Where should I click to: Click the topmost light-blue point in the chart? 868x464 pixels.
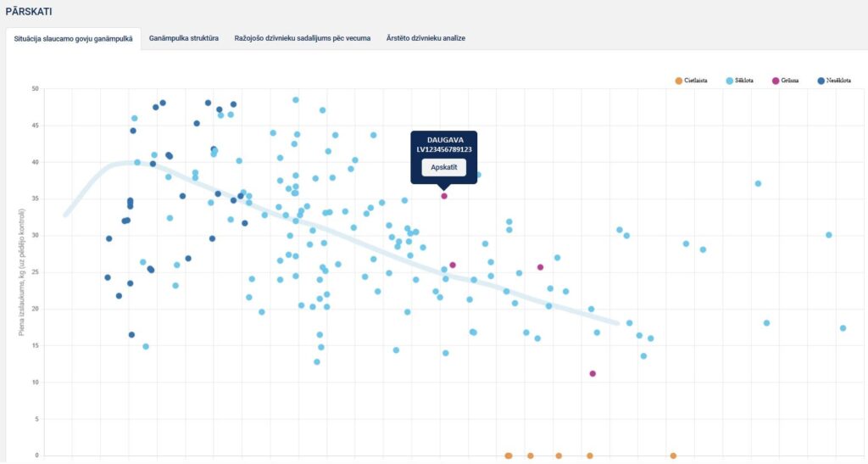(x=296, y=100)
